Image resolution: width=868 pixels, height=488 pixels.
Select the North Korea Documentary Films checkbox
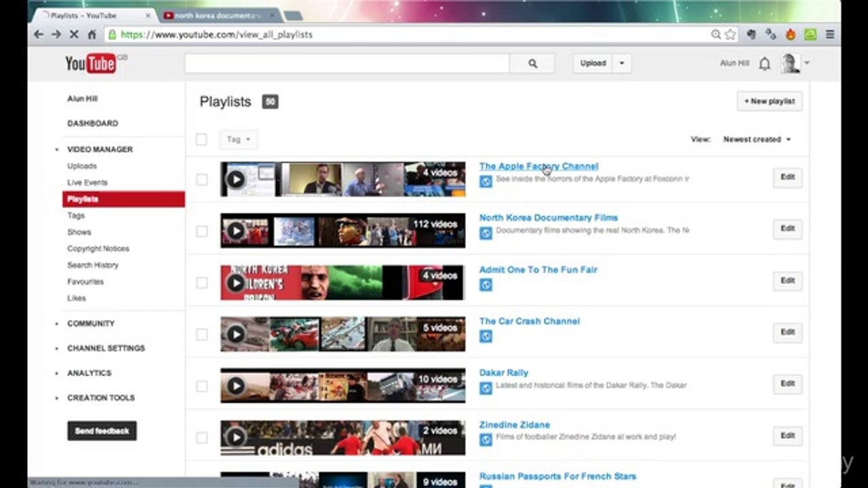201,231
